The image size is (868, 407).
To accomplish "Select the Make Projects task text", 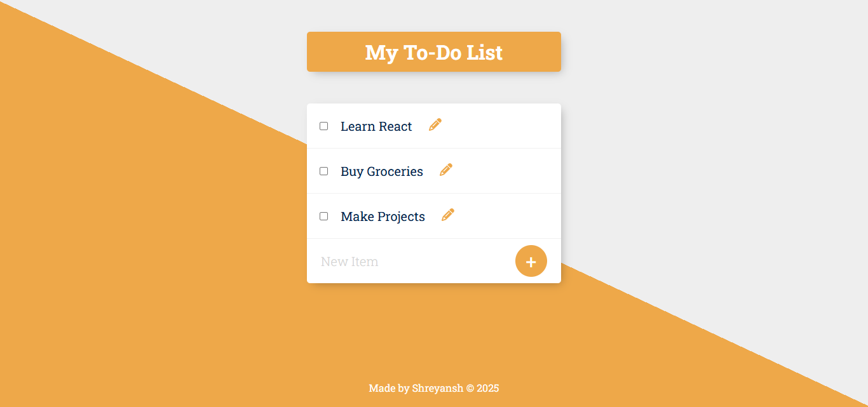I will [383, 217].
